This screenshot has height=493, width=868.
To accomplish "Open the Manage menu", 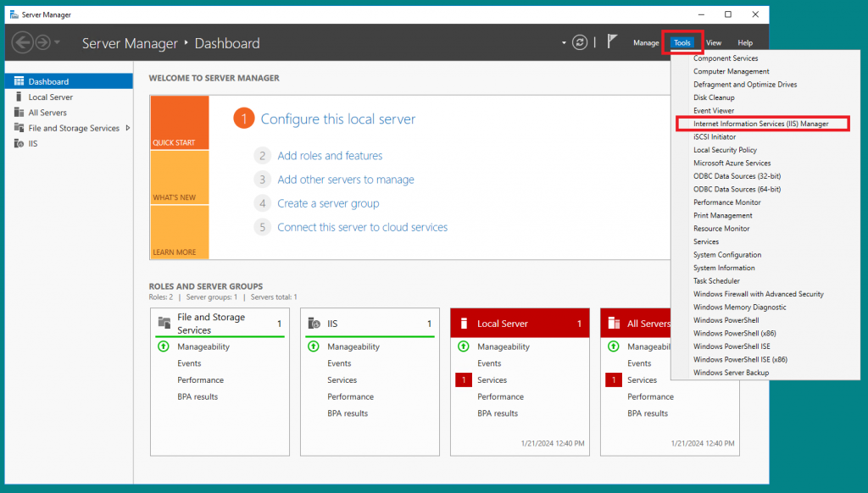I will pos(646,42).
